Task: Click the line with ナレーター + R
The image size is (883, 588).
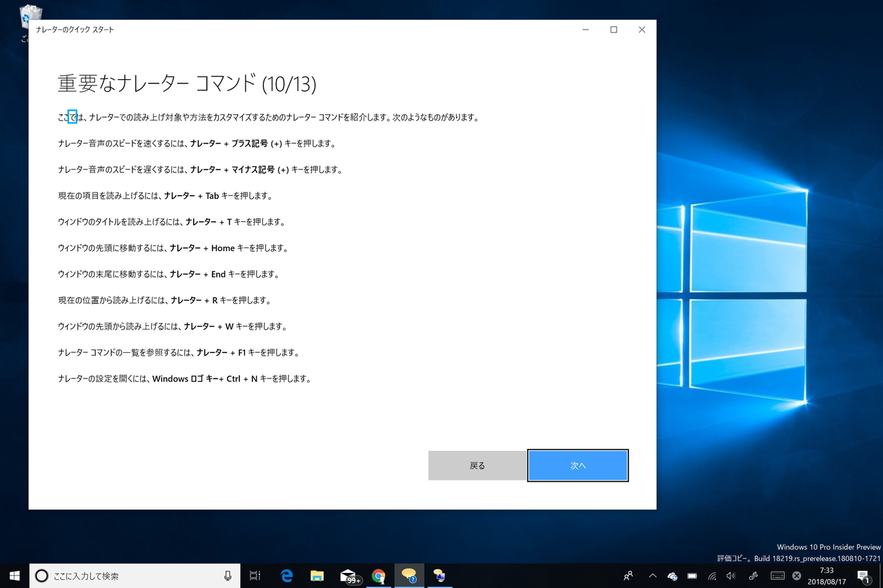Action: [x=164, y=301]
